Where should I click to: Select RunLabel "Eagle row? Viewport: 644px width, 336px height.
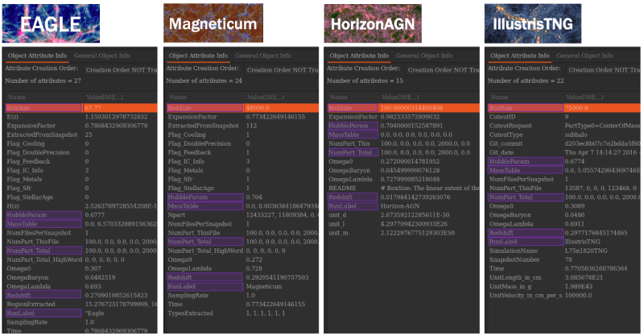pyautogui.click(x=81, y=313)
